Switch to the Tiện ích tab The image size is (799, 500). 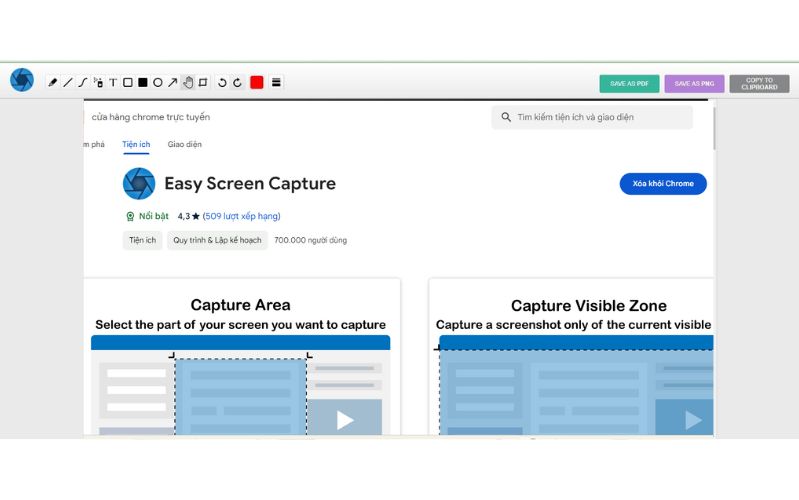coord(136,145)
